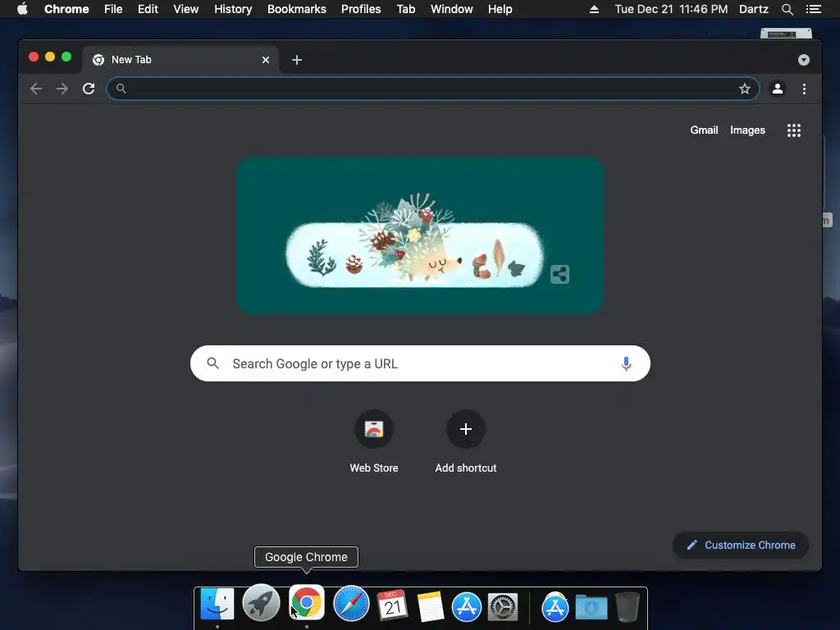Open the Google apps grid
Image resolution: width=840 pixels, height=630 pixels.
(794, 130)
